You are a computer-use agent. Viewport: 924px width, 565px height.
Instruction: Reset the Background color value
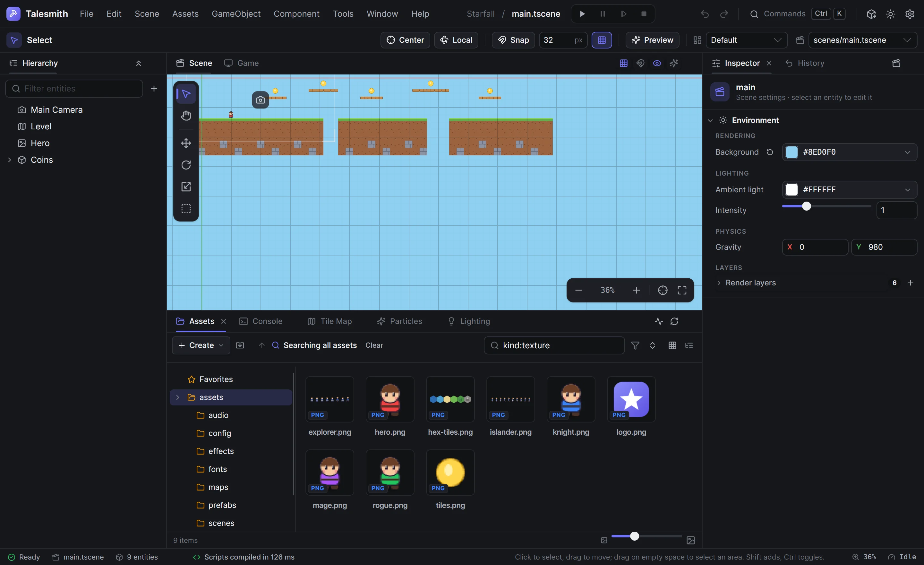tap(770, 152)
